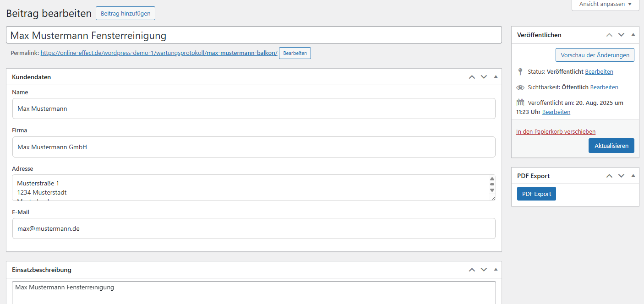Move Einsatzbeschreibung panel up
Image resolution: width=644 pixels, height=304 pixels.
coord(472,270)
